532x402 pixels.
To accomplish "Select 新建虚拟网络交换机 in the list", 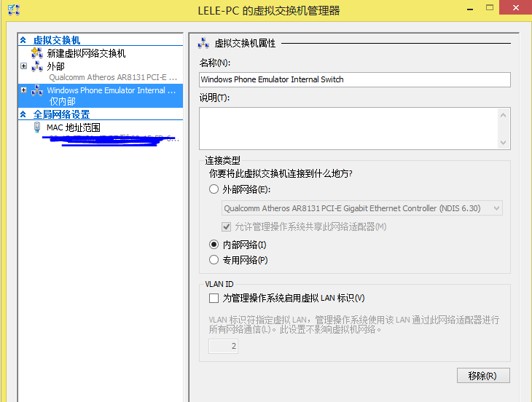I will click(x=86, y=53).
